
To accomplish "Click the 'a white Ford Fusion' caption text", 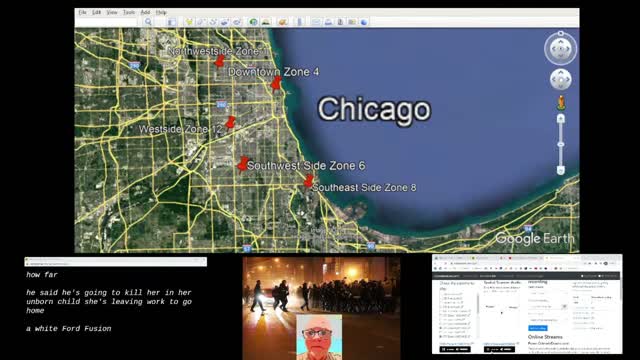I will coord(69,329).
